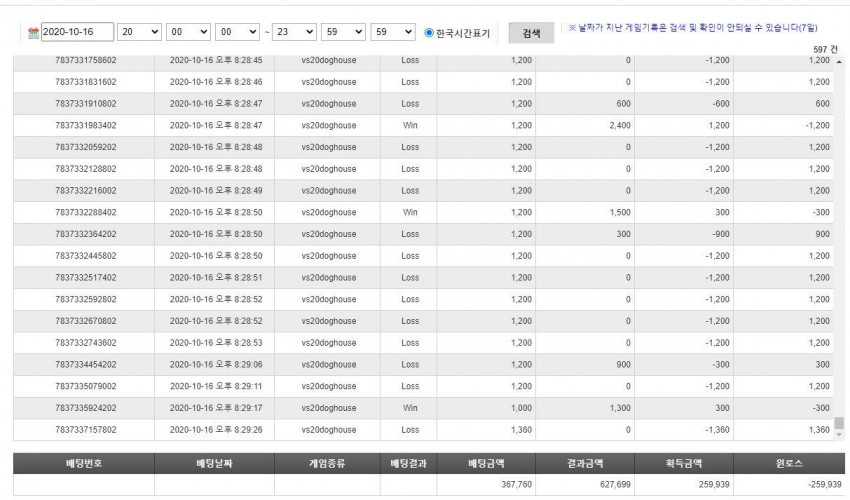Click the 결과금액 column header
The width and height of the screenshot is (850, 500).
(585, 464)
